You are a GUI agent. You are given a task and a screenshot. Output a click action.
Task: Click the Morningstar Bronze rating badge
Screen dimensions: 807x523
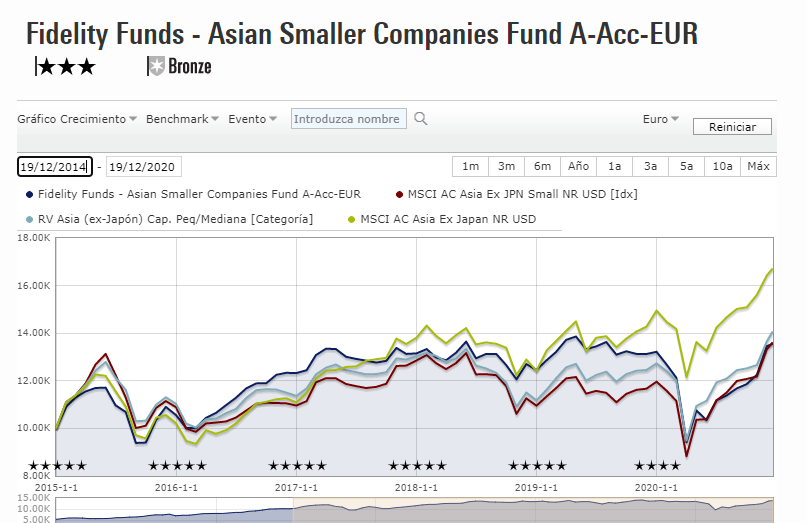click(180, 67)
